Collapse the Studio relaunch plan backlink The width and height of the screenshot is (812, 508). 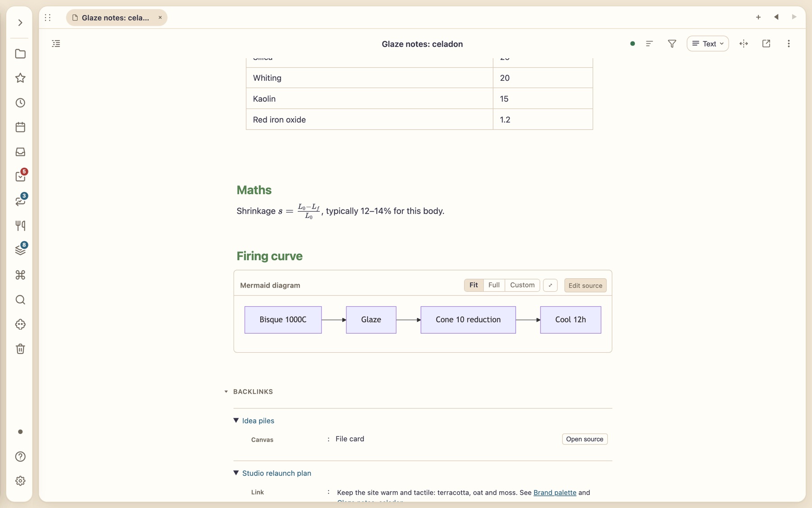pyautogui.click(x=236, y=473)
